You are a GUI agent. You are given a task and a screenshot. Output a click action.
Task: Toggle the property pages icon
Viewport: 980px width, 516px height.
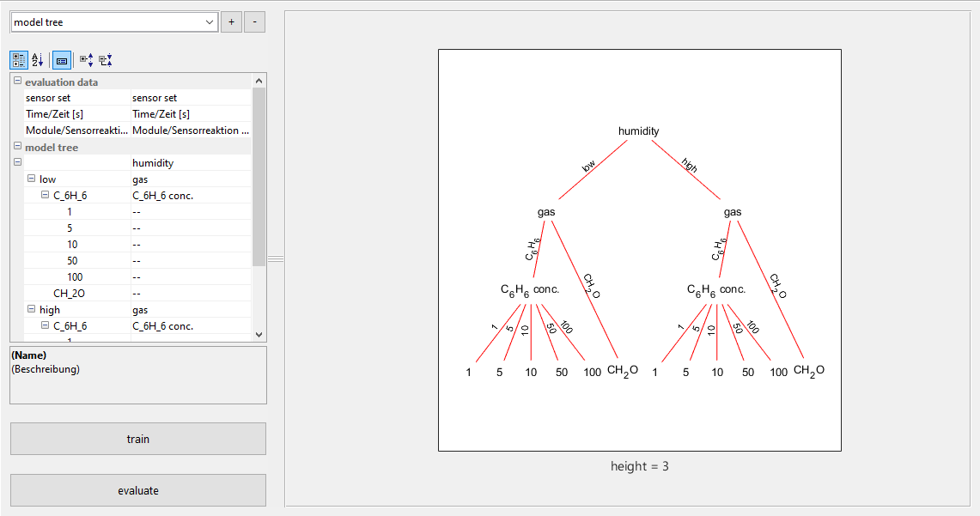point(62,60)
